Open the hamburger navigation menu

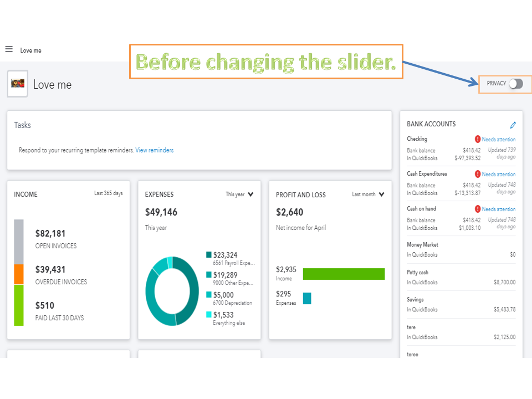pos(9,49)
